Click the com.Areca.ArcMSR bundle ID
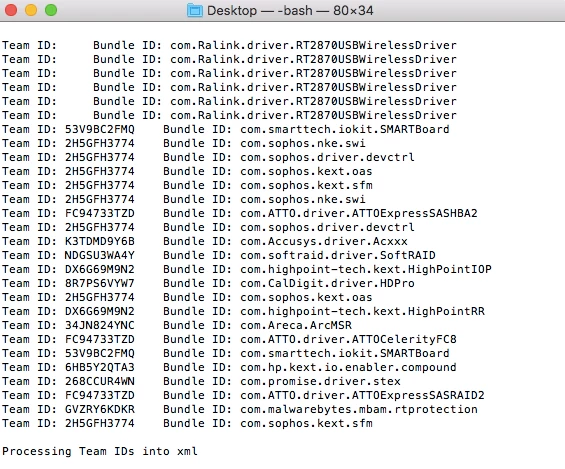565x469 pixels. [x=296, y=325]
